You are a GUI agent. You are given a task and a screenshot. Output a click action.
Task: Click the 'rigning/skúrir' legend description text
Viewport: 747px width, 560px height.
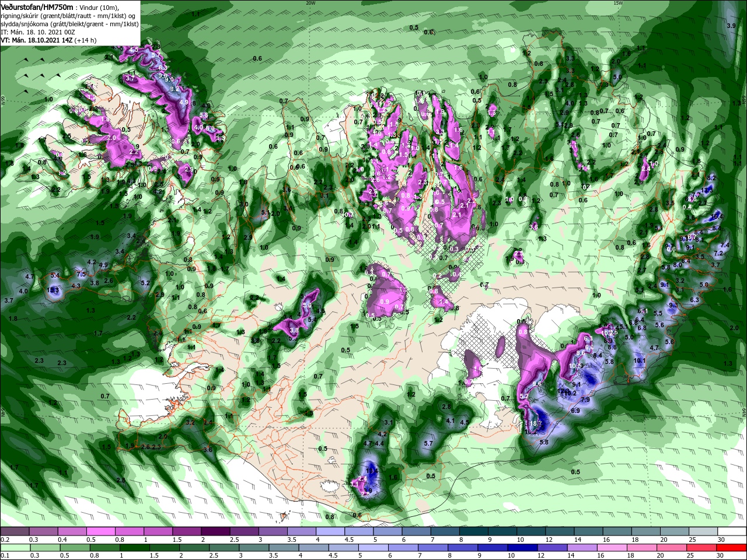click(x=20, y=15)
